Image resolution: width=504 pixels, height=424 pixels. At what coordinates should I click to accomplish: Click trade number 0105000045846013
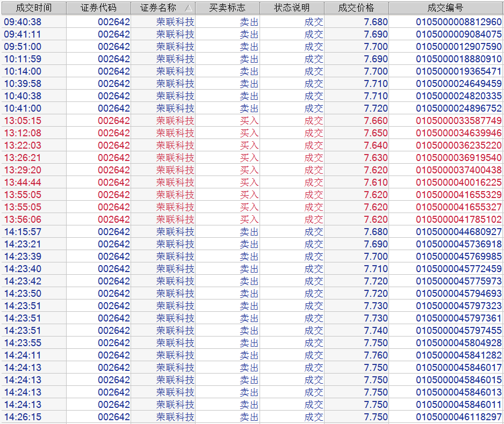(x=459, y=392)
